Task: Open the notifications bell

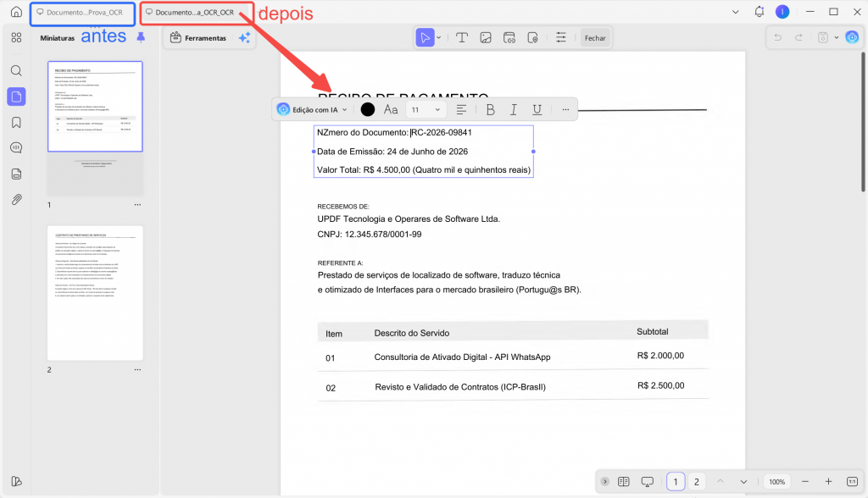Action: coord(759,12)
